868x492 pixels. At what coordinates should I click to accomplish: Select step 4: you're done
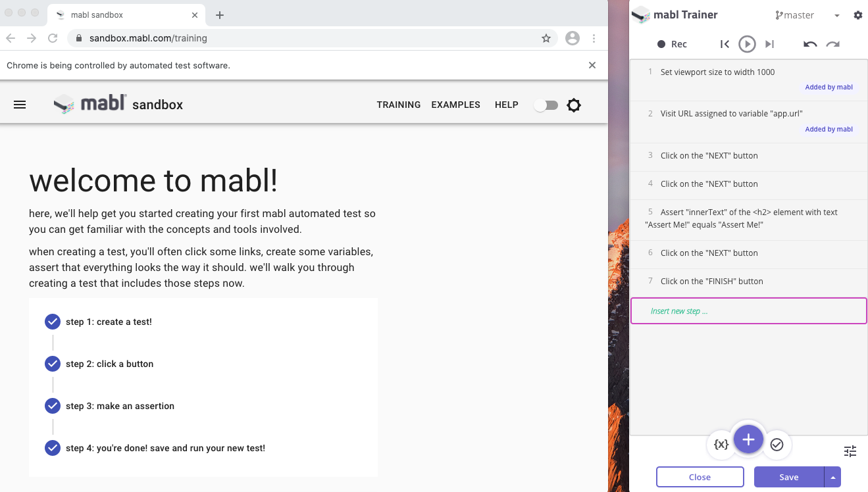point(165,448)
